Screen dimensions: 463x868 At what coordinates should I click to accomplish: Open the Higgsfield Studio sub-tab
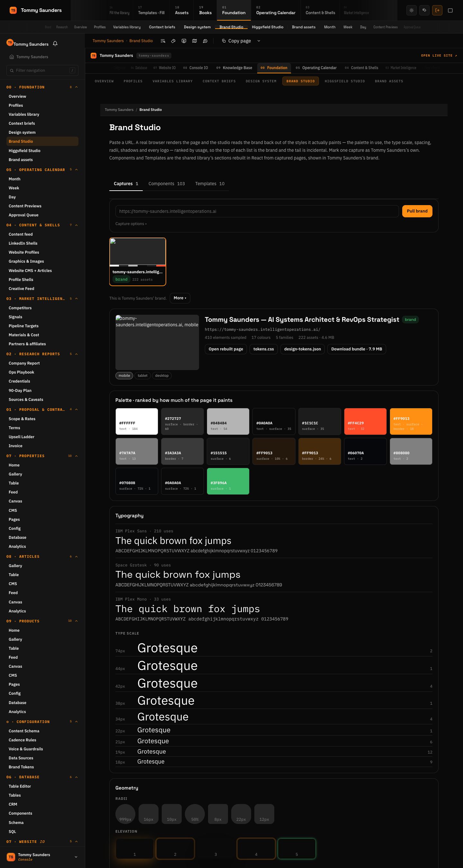coord(345,81)
